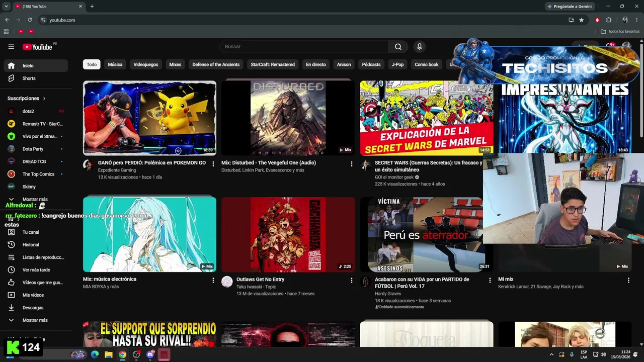Open the Expediente Gaming channel link
Screen dimensions: 644x362
tap(117, 170)
